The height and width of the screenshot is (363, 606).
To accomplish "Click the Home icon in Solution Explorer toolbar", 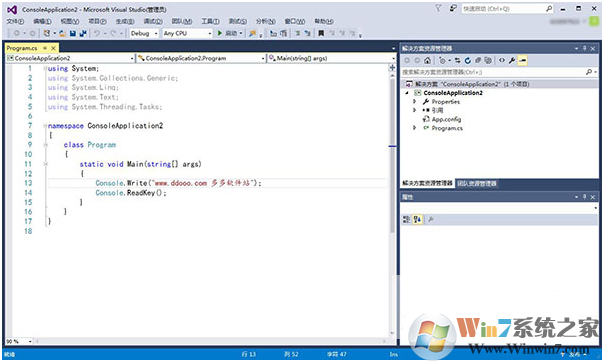I will pyautogui.click(x=427, y=61).
